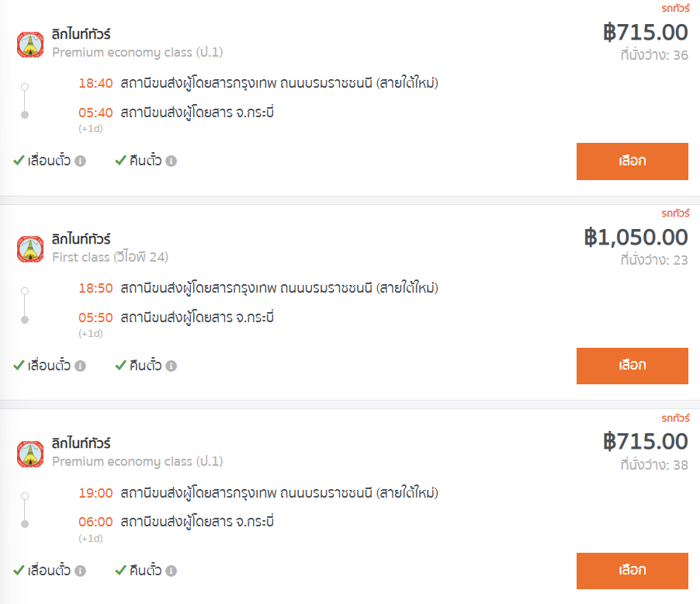
Task: Open refund info icon for First class trip
Action: (172, 366)
